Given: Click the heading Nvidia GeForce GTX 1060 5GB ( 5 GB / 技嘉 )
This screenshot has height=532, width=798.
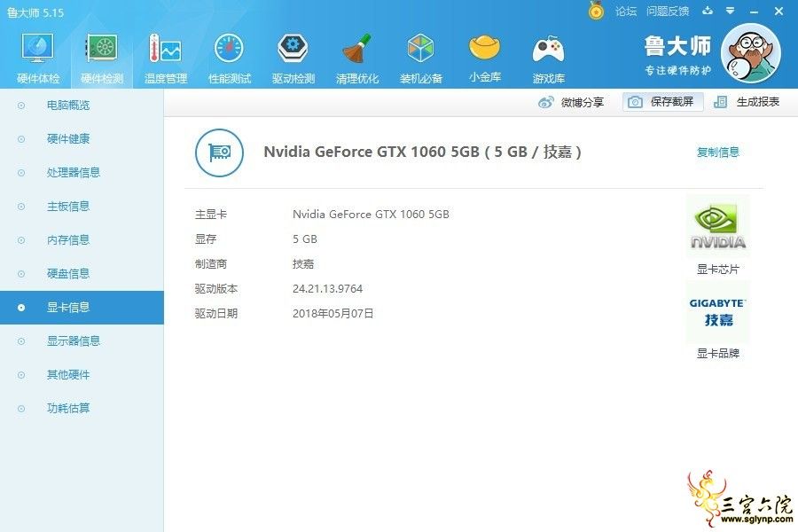Looking at the screenshot, I should (422, 152).
